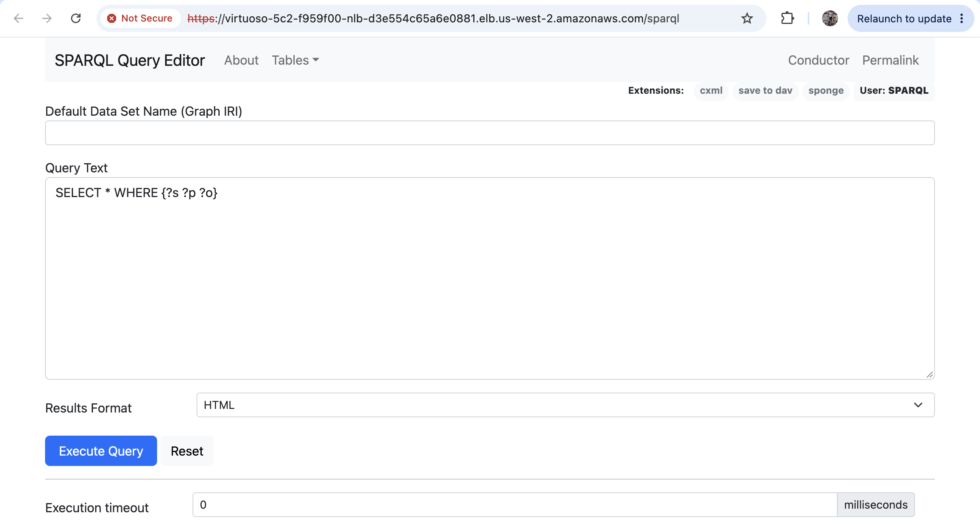Click the User: SPARQL badge

894,91
